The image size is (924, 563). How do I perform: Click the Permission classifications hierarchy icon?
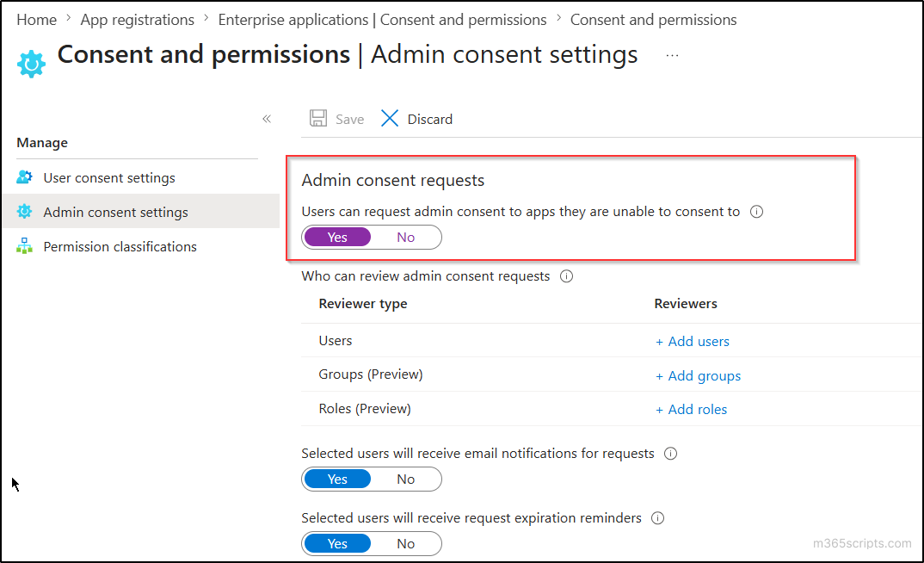[24, 246]
